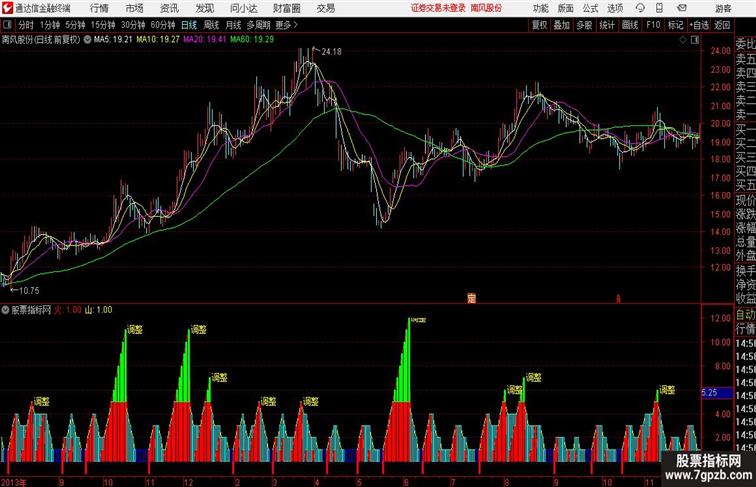Toggle the left sidebar panel icon
The image size is (756, 487).
pos(7,25)
